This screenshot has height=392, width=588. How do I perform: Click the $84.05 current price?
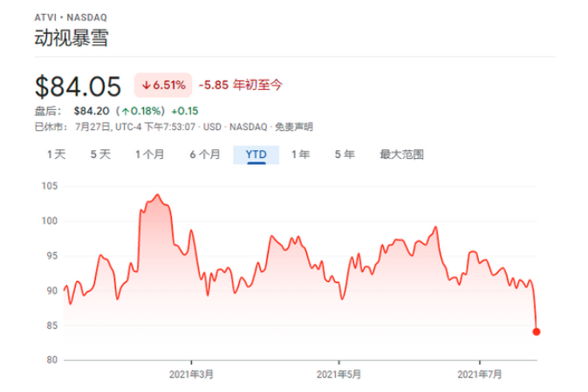coord(79,86)
